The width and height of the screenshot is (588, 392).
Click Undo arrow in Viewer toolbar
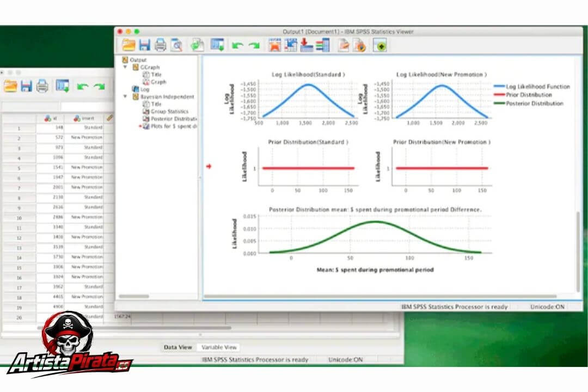click(x=237, y=46)
